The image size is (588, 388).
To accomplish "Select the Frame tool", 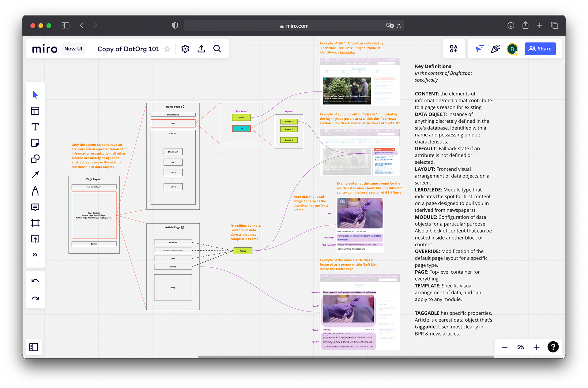I will click(35, 223).
